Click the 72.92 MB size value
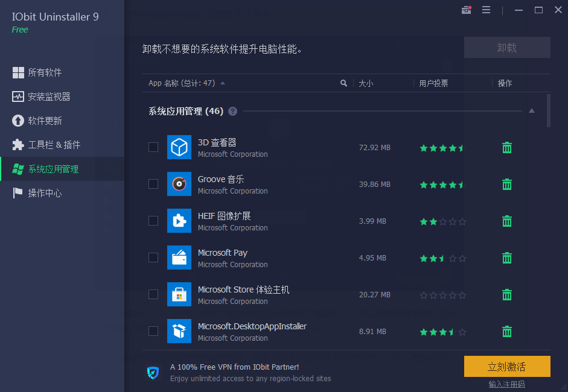568x392 pixels. [375, 148]
